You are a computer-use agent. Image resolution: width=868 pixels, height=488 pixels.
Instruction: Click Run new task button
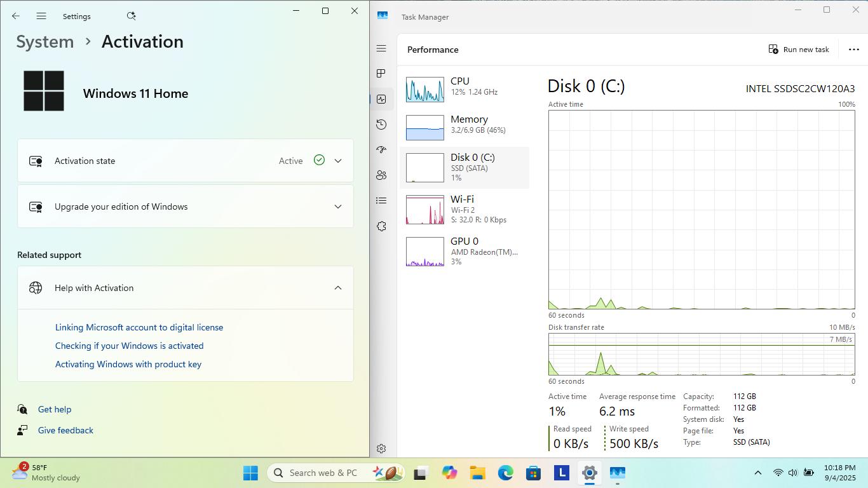799,50
